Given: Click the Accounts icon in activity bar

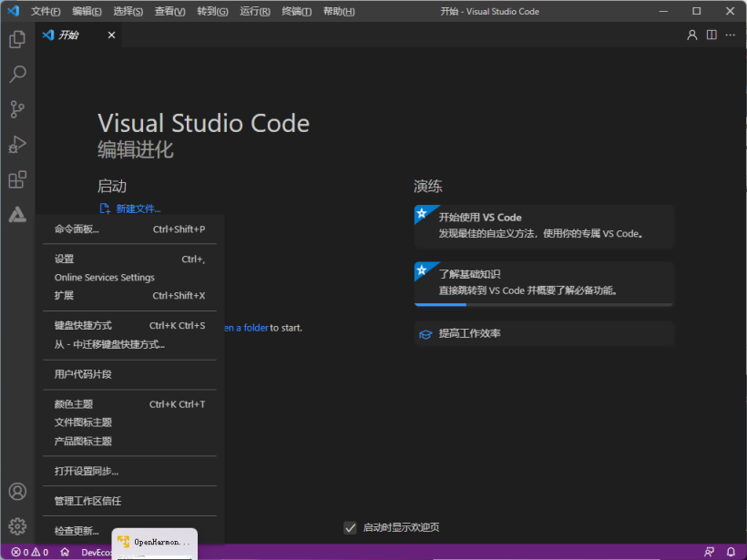Looking at the screenshot, I should coord(17,492).
